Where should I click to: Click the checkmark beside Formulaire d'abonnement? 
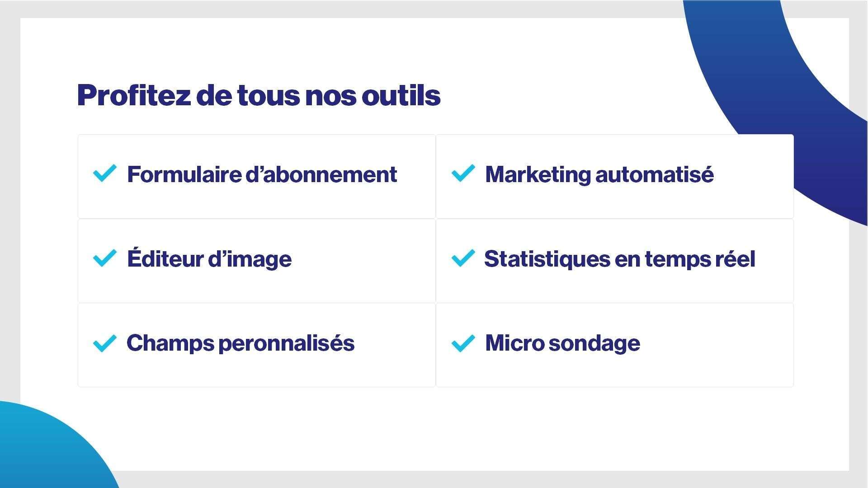(104, 174)
